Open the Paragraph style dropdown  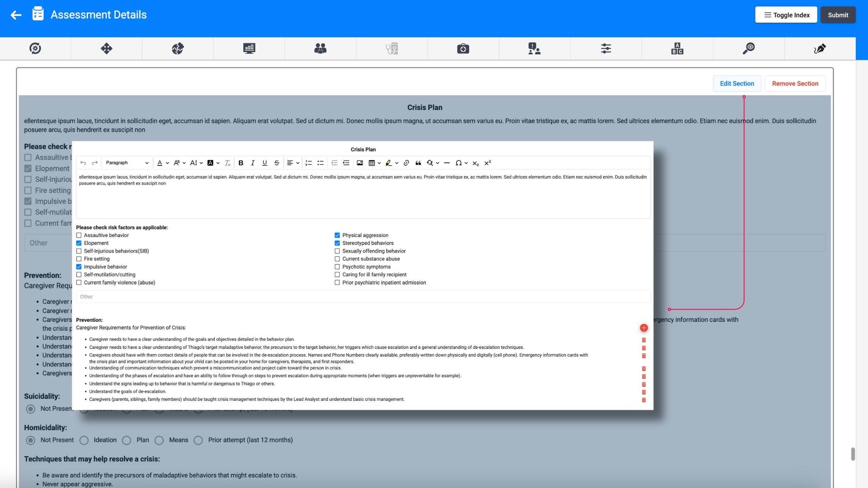[127, 163]
